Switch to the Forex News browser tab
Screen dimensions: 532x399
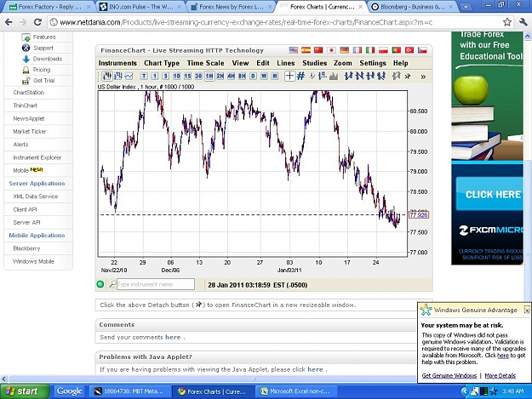click(231, 7)
